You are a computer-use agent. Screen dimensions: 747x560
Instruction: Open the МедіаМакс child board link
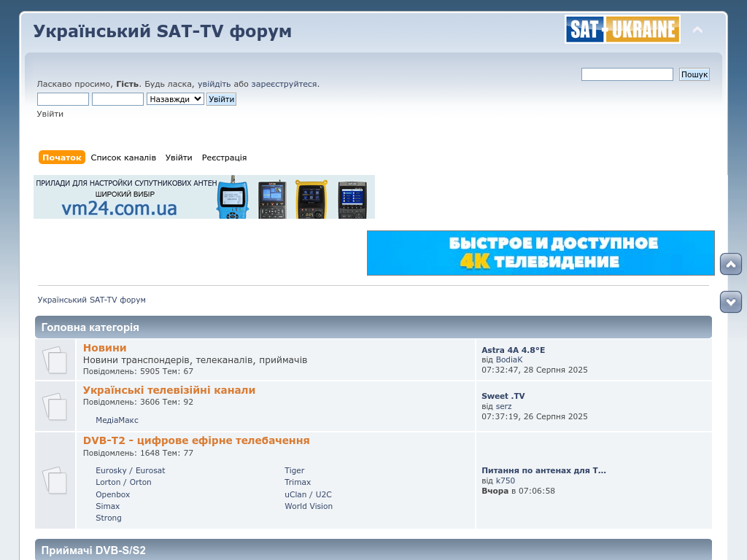(117, 420)
